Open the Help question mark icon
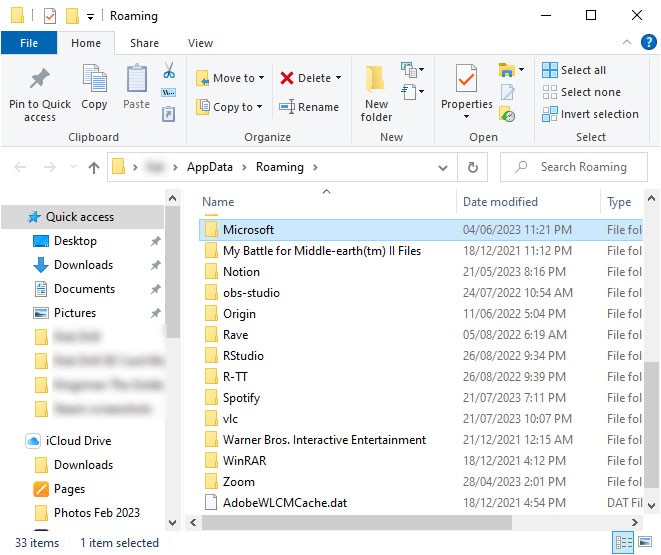The width and height of the screenshot is (661, 555). [648, 43]
